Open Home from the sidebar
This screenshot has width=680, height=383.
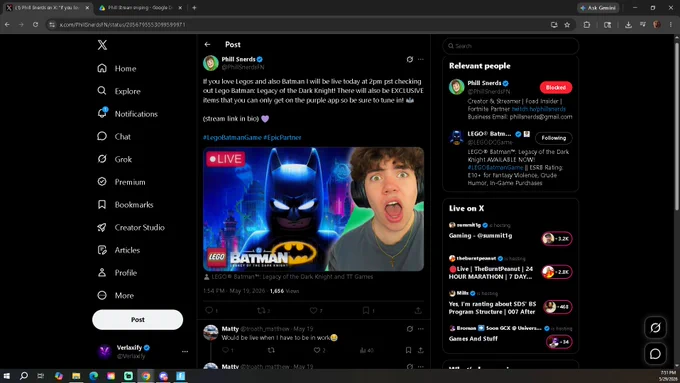[117, 69]
